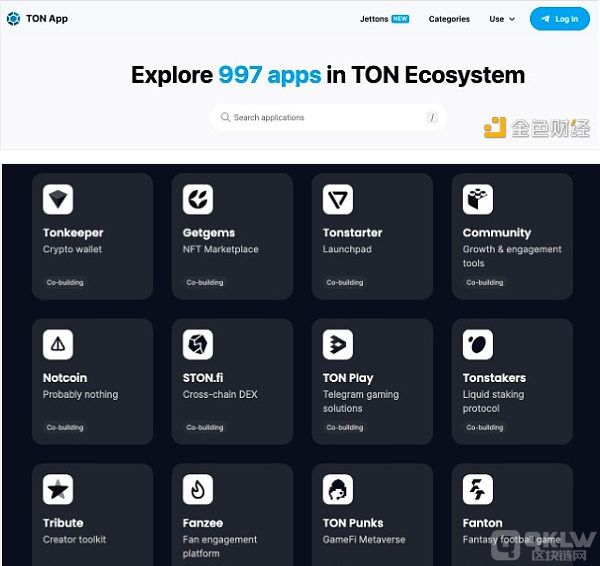Click 'NFT Marketplace' description text
Screen dimensions: 600x566
click(x=220, y=249)
